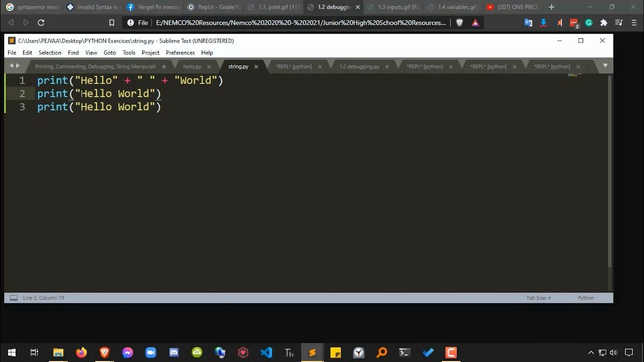Click the Brave Rewards triangle icon
Image resolution: width=644 pixels, height=362 pixels.
(x=475, y=23)
